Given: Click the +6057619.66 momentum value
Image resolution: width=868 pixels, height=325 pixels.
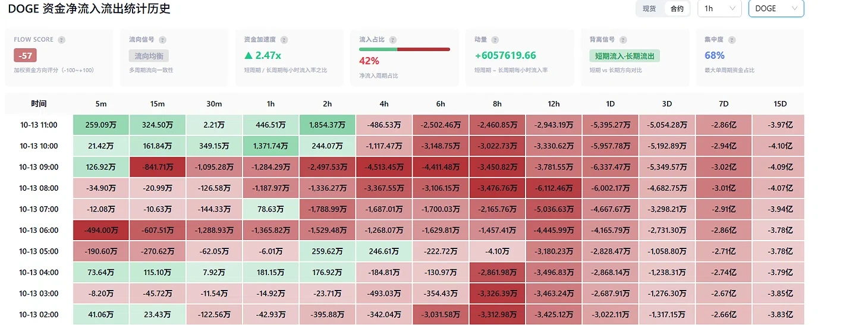Looking at the screenshot, I should 505,55.
